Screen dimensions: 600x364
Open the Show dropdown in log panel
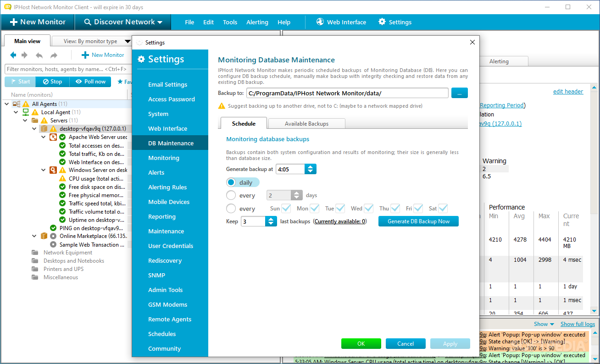tap(544, 324)
